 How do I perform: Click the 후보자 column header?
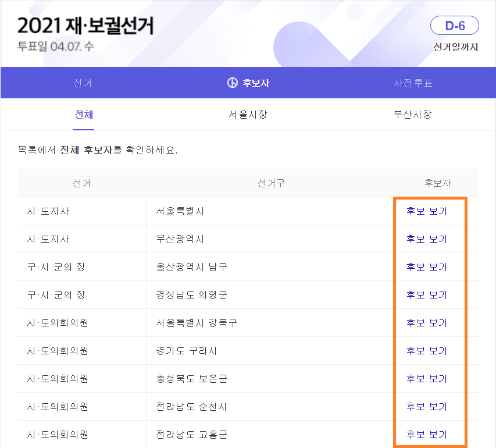tap(437, 183)
